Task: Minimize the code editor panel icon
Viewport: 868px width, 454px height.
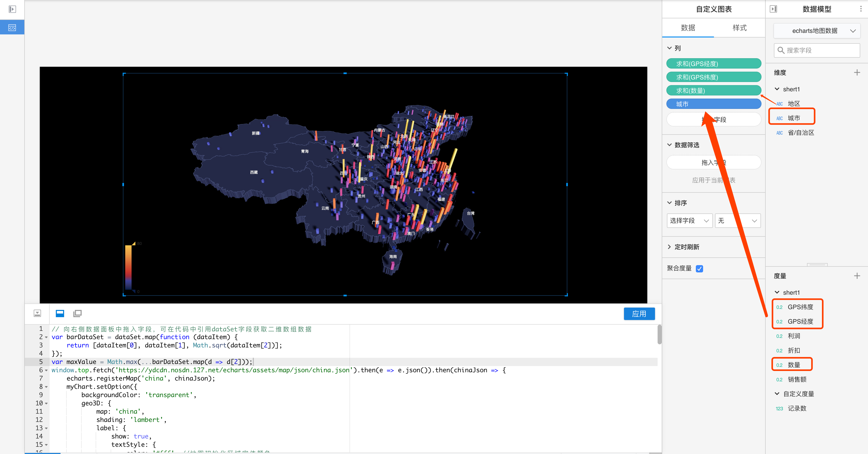Action: click(x=37, y=313)
